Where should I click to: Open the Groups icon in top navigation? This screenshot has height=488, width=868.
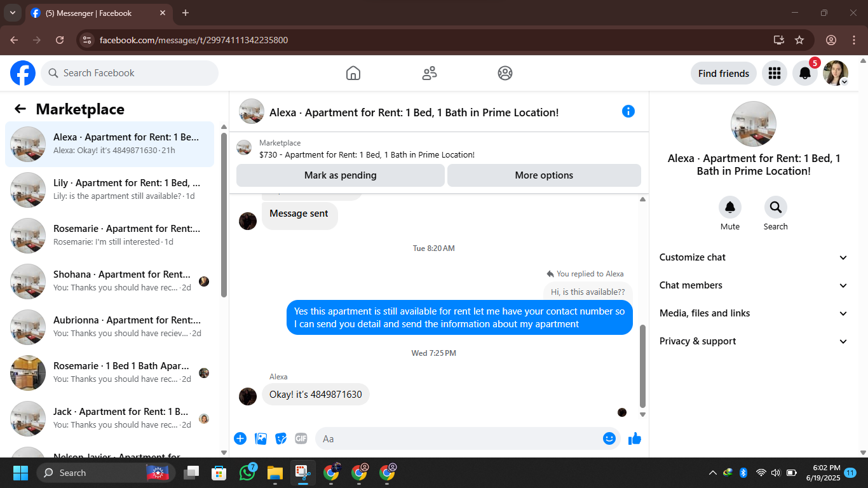[505, 73]
